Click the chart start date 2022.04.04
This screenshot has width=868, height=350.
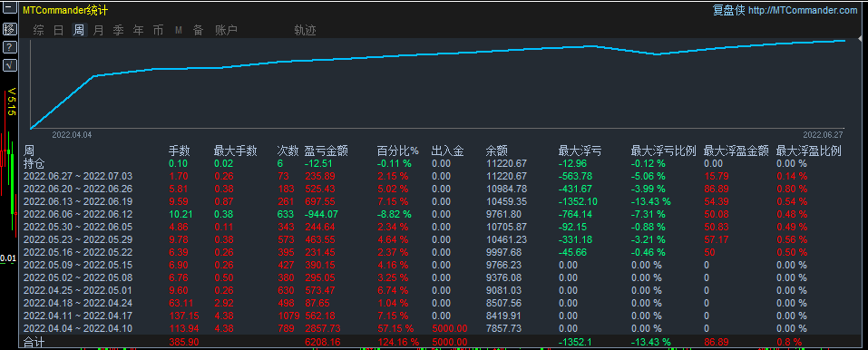(72, 134)
